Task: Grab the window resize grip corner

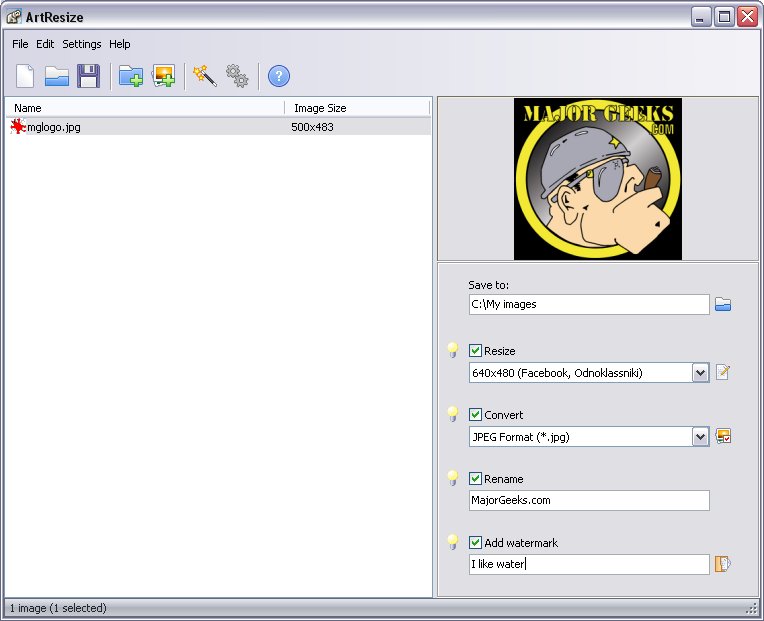Action: 752,609
